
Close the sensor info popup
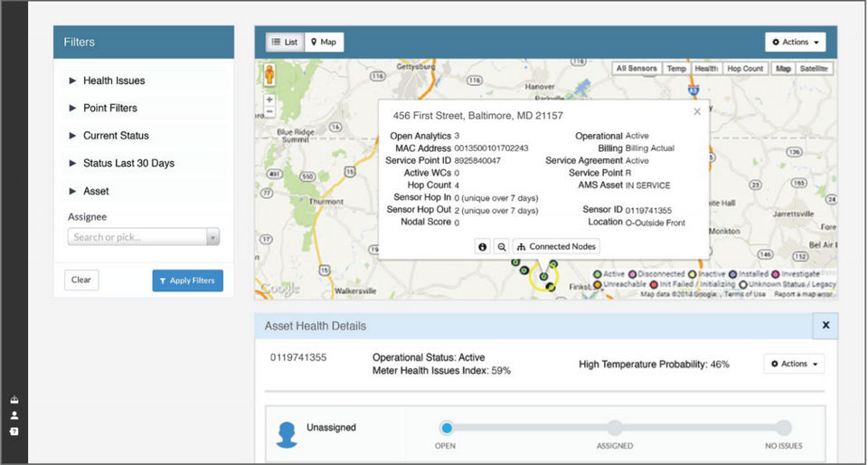[x=697, y=112]
